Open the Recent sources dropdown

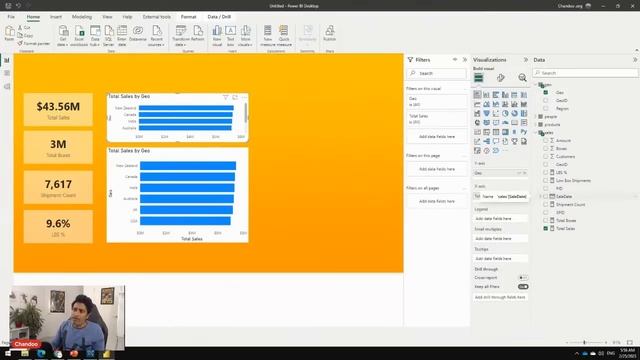(156, 36)
